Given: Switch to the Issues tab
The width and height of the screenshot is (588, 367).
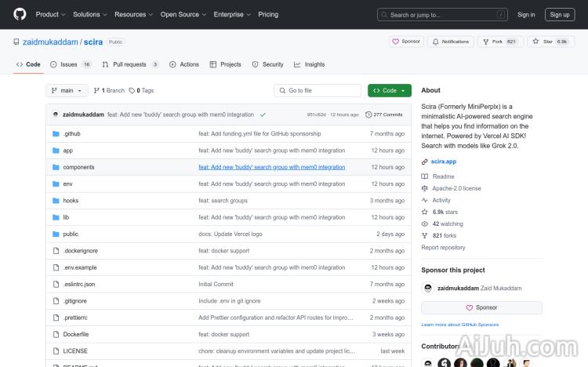Looking at the screenshot, I should [70, 64].
